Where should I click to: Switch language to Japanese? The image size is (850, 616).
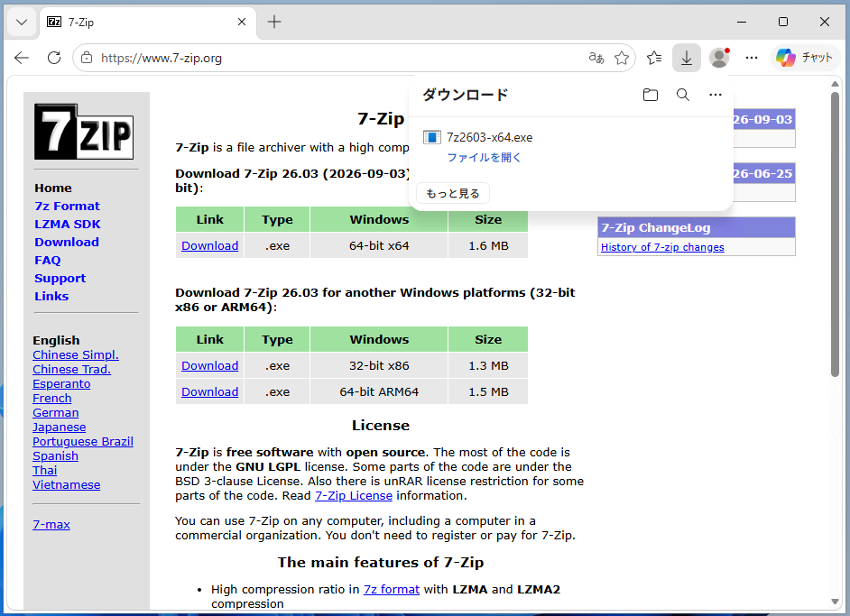(x=59, y=428)
